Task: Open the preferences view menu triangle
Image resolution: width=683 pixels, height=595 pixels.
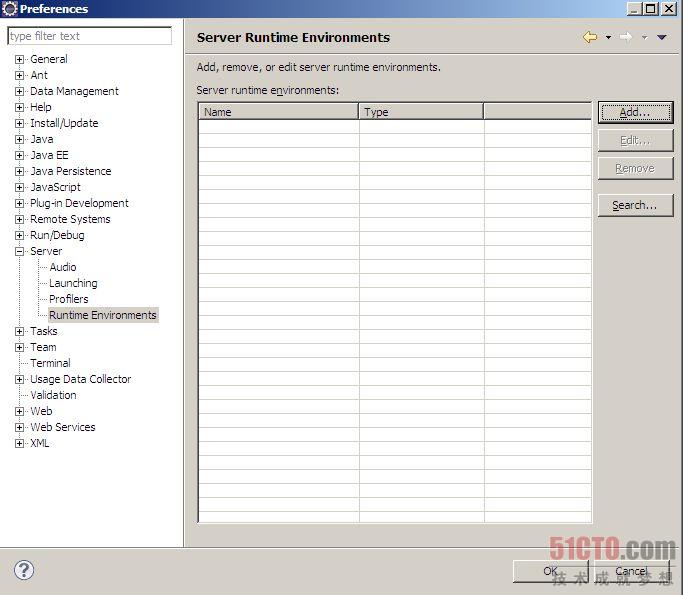Action: coord(662,37)
